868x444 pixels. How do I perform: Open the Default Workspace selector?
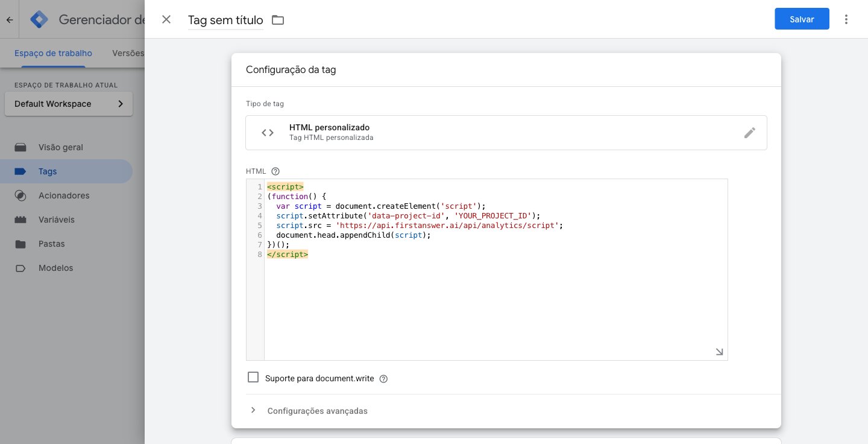[69, 104]
